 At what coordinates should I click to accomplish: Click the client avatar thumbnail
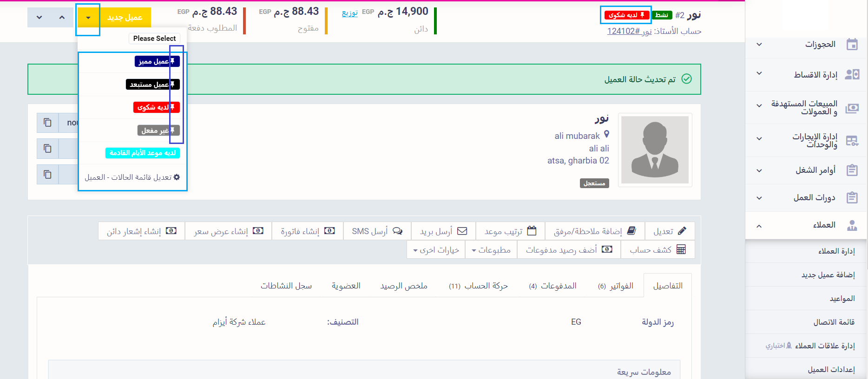click(x=654, y=150)
